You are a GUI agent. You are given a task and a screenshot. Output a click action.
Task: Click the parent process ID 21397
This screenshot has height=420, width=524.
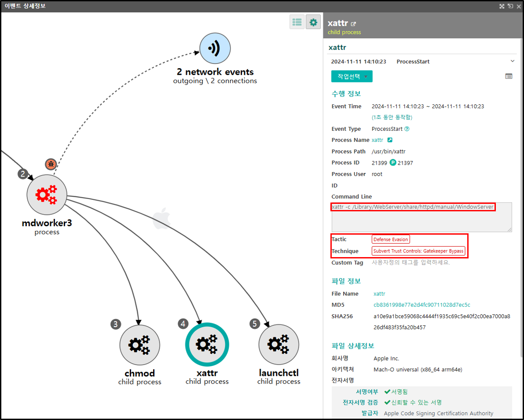[405, 163]
